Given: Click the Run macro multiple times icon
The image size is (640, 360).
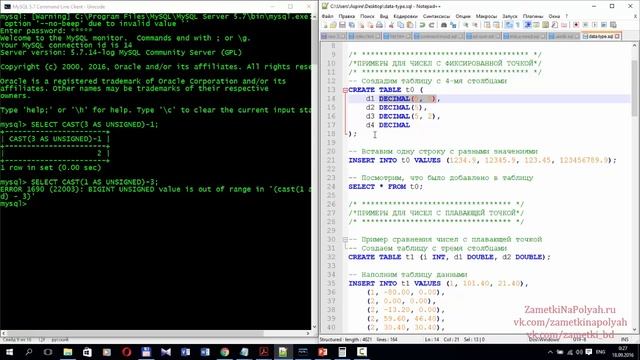Looking at the screenshot, I should click(604, 25).
